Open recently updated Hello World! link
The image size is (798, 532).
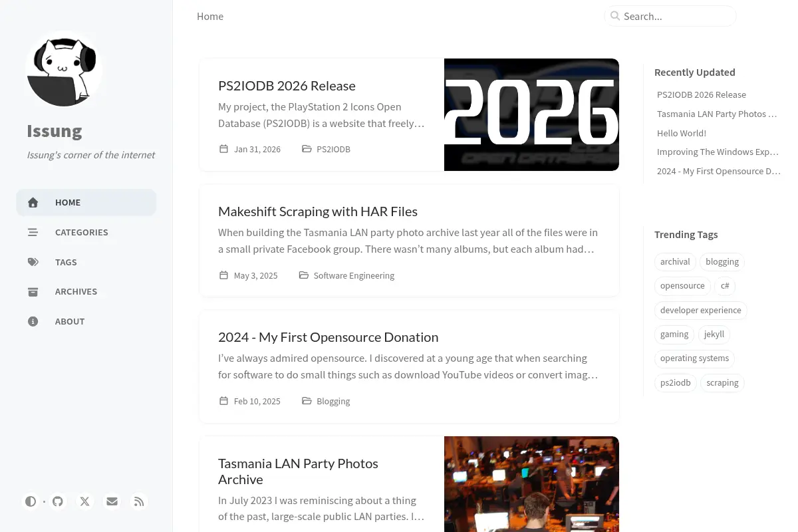click(x=682, y=133)
